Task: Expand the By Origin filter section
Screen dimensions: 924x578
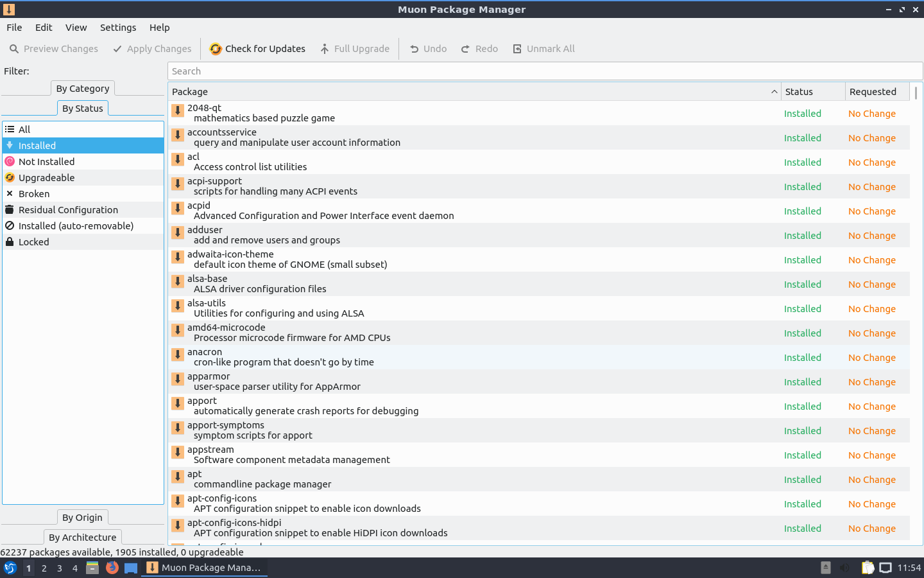Action: coord(82,518)
